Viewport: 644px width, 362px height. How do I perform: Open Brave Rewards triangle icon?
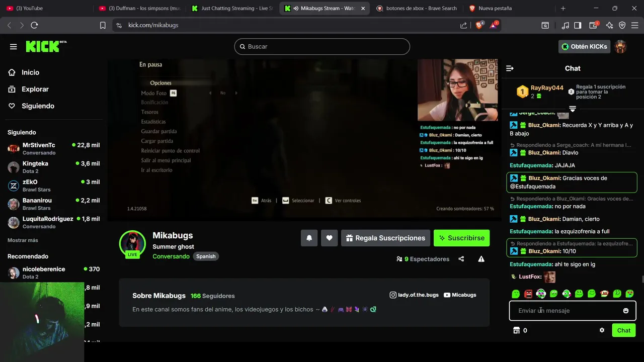[x=494, y=25]
